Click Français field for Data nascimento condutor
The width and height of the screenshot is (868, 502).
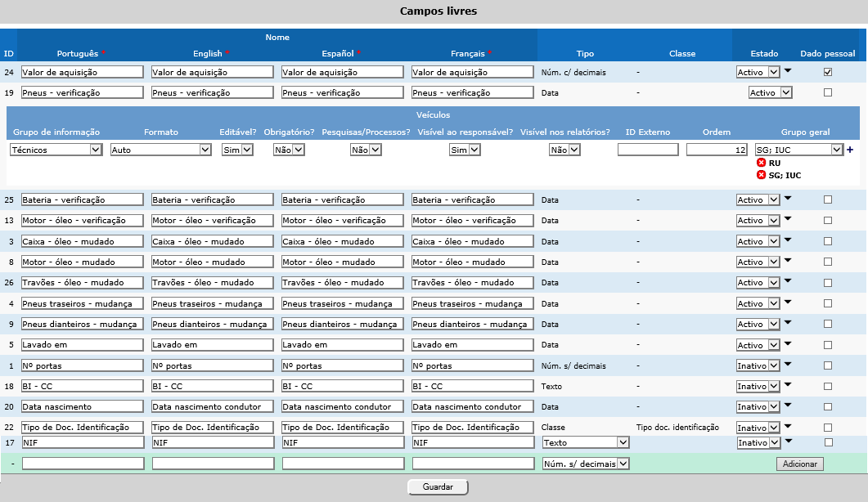pos(473,407)
